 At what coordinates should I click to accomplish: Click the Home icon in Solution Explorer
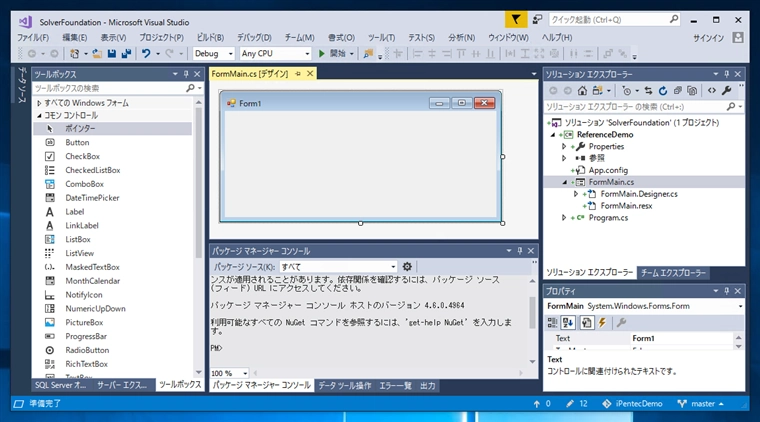[582, 91]
